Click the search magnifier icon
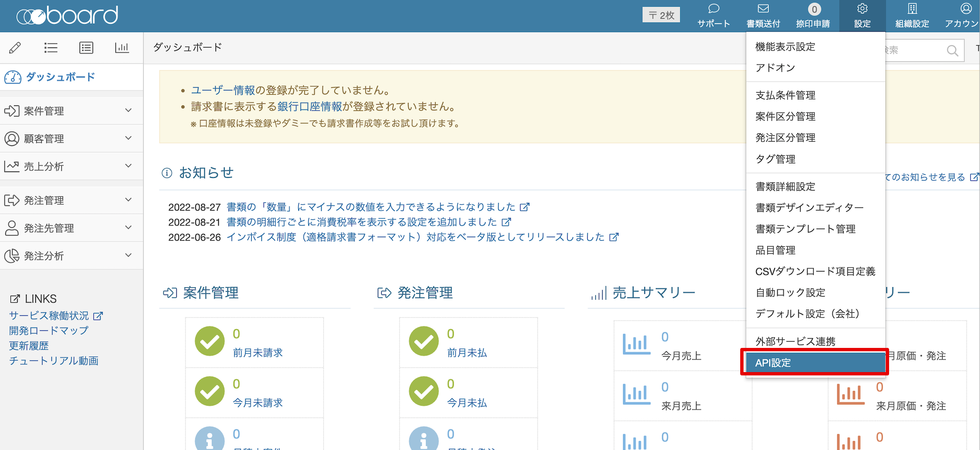 952,51
